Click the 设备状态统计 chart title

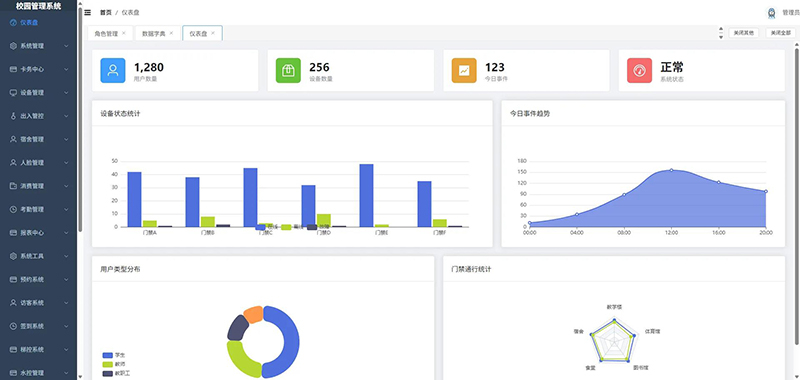(120, 114)
